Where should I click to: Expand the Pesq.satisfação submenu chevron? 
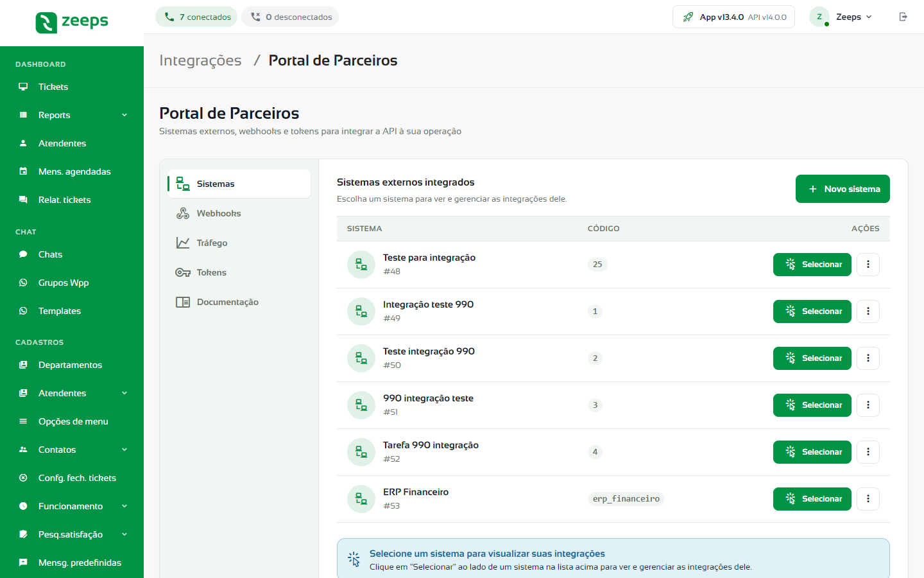(124, 534)
